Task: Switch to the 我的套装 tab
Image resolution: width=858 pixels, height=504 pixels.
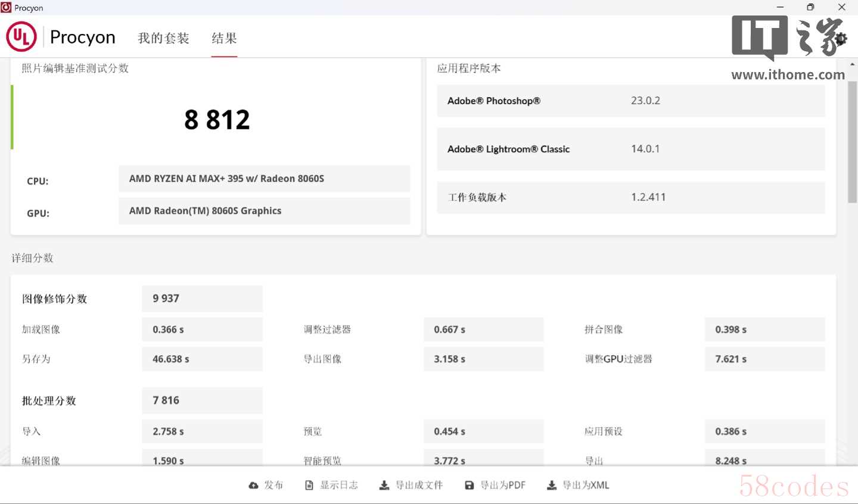Action: click(163, 38)
